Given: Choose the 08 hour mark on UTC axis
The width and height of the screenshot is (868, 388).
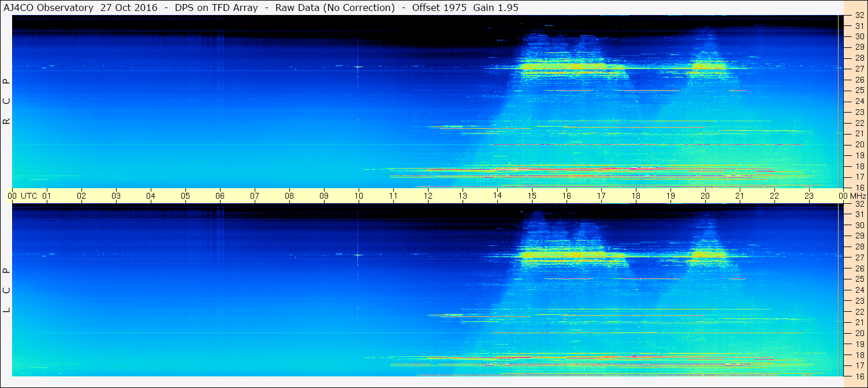Looking at the screenshot, I should tap(289, 196).
